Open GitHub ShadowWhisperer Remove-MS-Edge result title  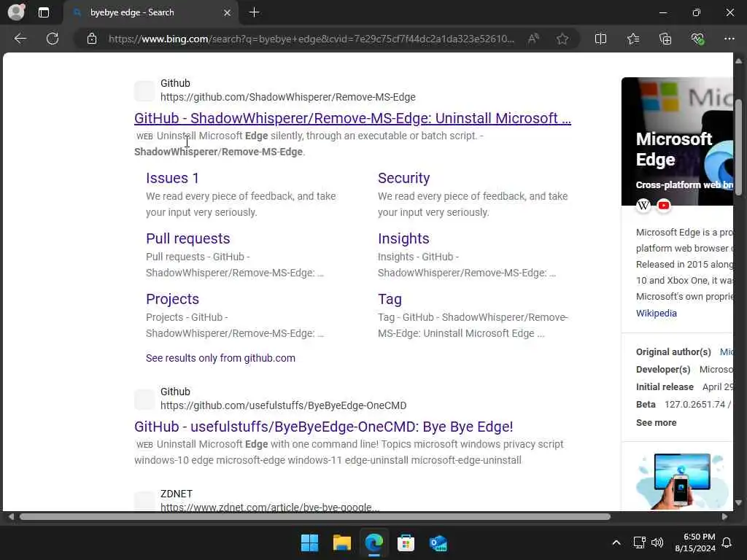pos(352,118)
